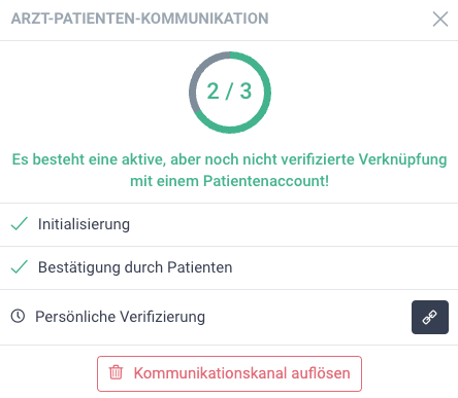Click the clock icon for pending verification
Screen dimensions: 458x398
(18, 316)
